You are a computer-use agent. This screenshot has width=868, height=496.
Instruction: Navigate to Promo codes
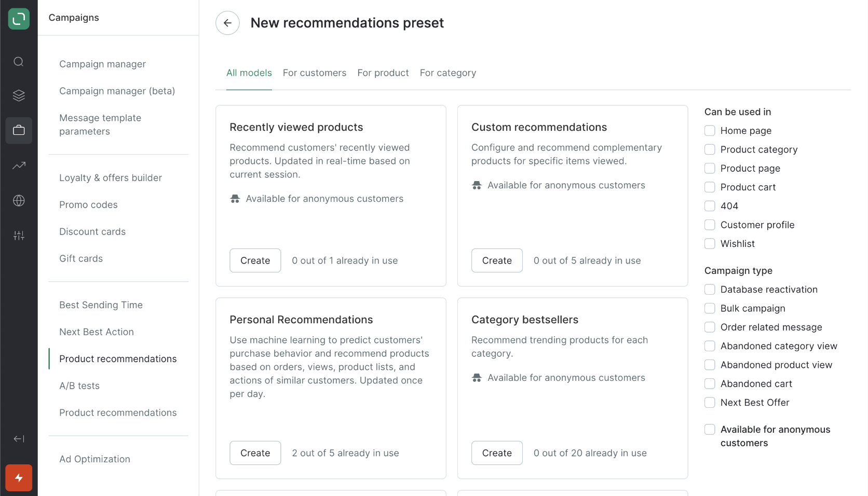pyautogui.click(x=88, y=204)
